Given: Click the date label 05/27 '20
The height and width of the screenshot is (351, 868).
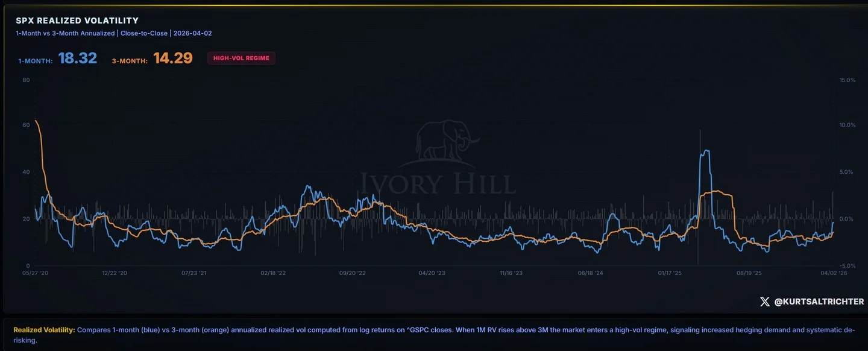Looking at the screenshot, I should point(36,273).
